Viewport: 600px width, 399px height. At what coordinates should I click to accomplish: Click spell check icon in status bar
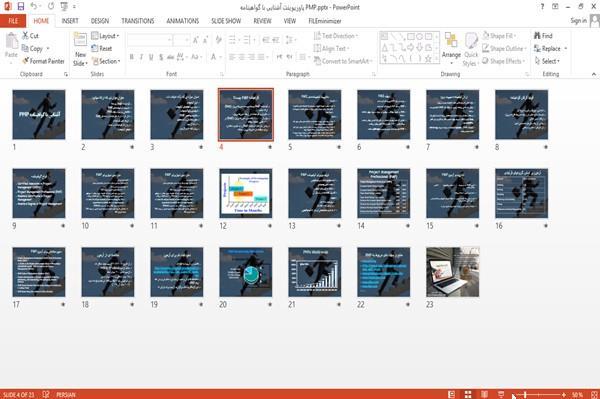[x=46, y=394]
